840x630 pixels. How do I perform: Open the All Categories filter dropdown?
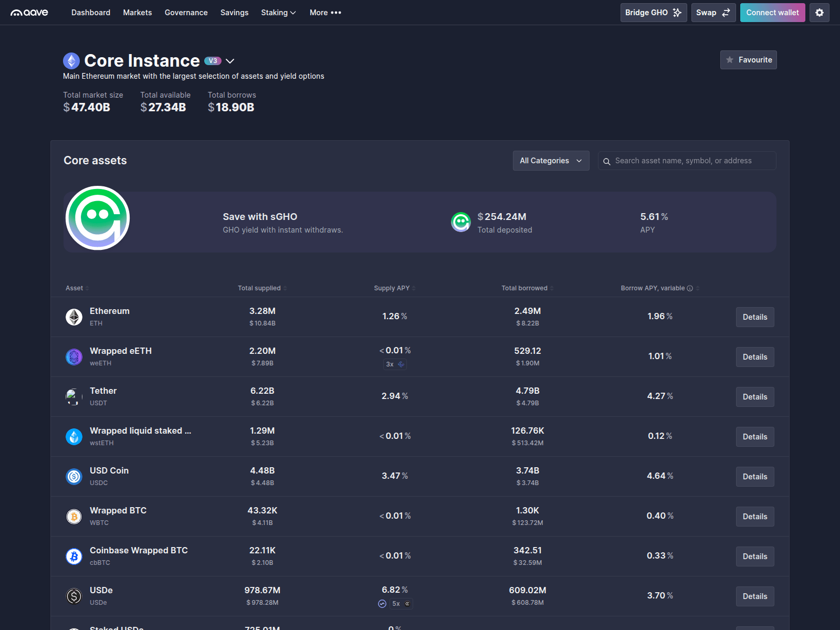[x=551, y=161]
